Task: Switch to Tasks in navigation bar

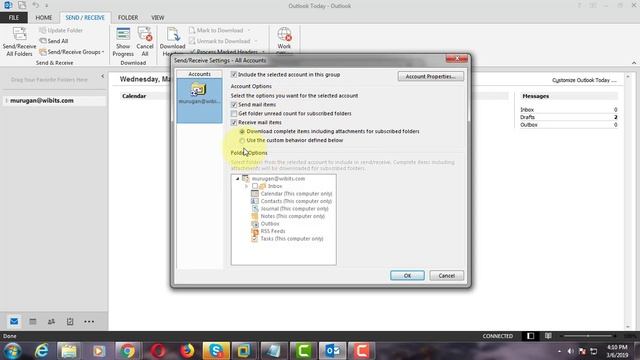Action: [x=70, y=322]
